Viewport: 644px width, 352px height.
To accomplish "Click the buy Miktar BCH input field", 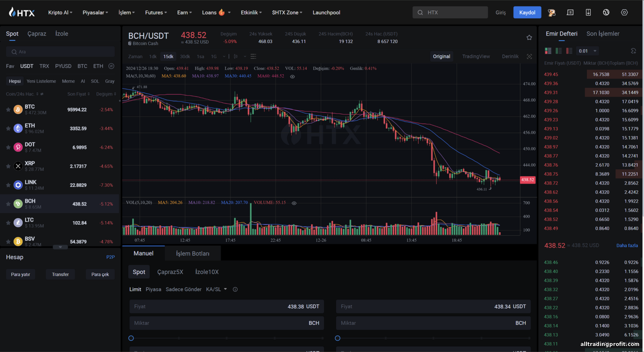I will pyautogui.click(x=227, y=323).
